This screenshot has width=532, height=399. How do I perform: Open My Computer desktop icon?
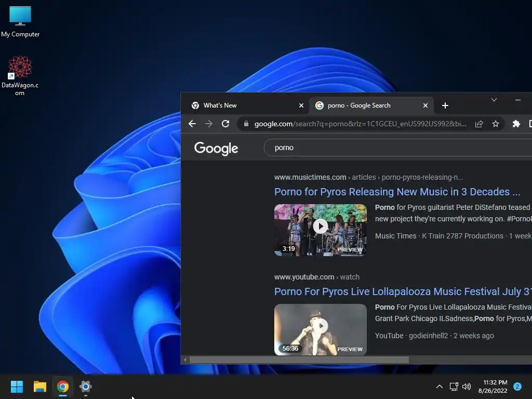coord(20,21)
